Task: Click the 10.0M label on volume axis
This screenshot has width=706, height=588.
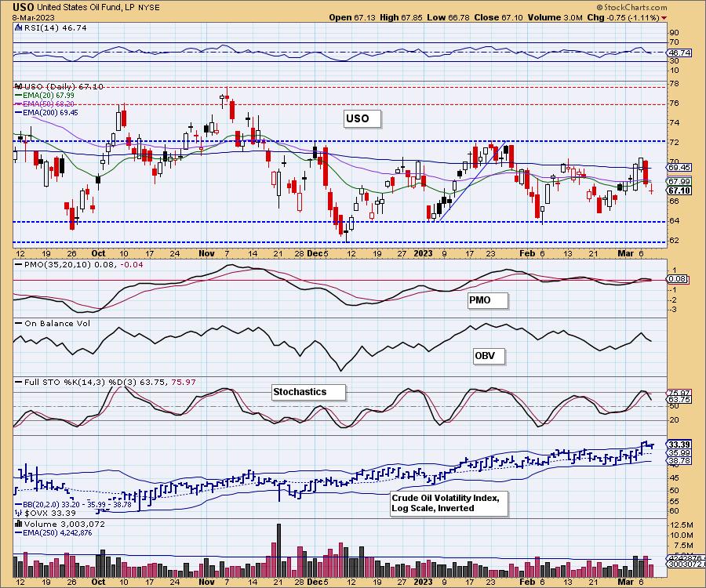Action: [681, 535]
